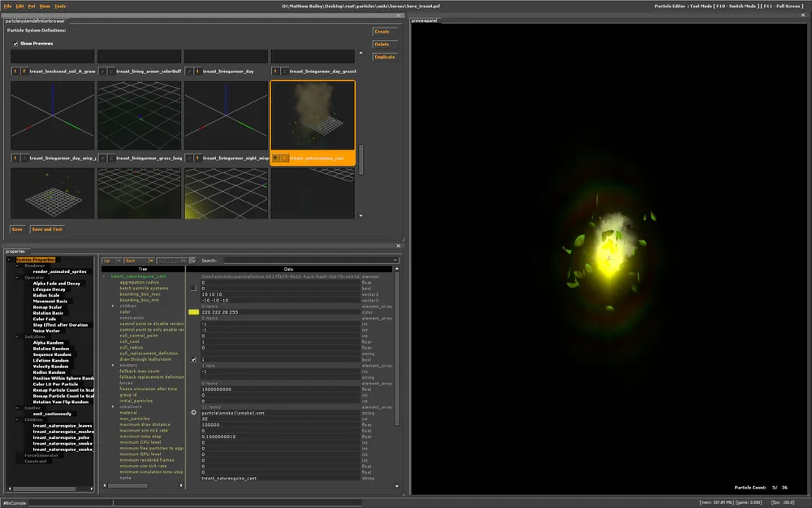Image resolution: width=812 pixels, height=508 pixels.
Task: Click the yellow color swatch in the color row
Action: tap(193, 312)
